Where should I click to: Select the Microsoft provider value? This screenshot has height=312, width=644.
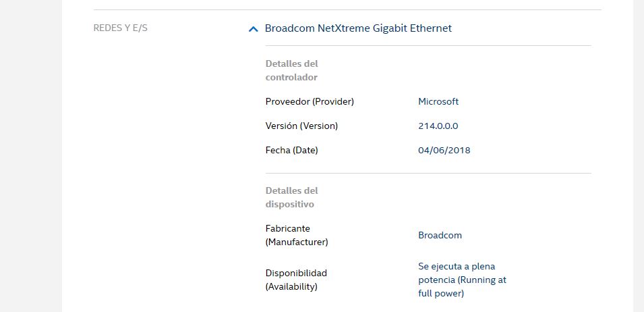pyautogui.click(x=438, y=101)
